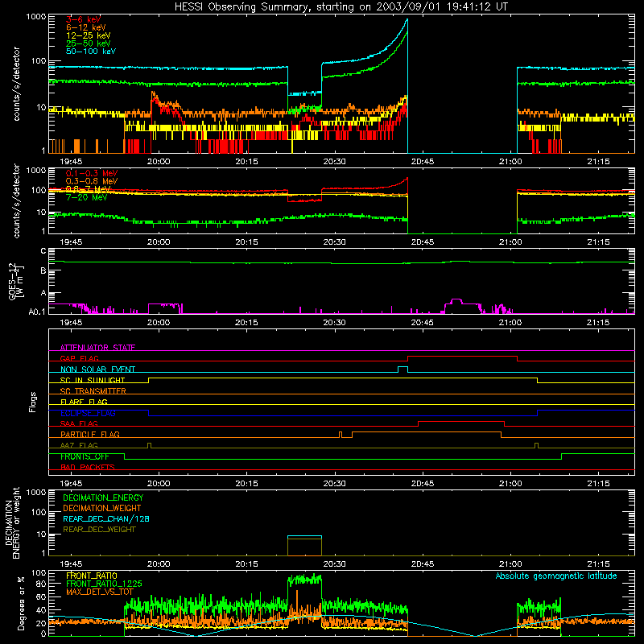Click the GOES-12 axis label
The image size is (644, 644).
click(x=15, y=281)
